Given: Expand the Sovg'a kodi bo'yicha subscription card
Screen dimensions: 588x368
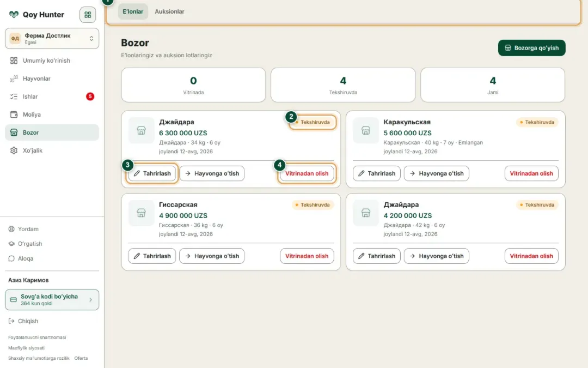Looking at the screenshot, I should pos(52,300).
